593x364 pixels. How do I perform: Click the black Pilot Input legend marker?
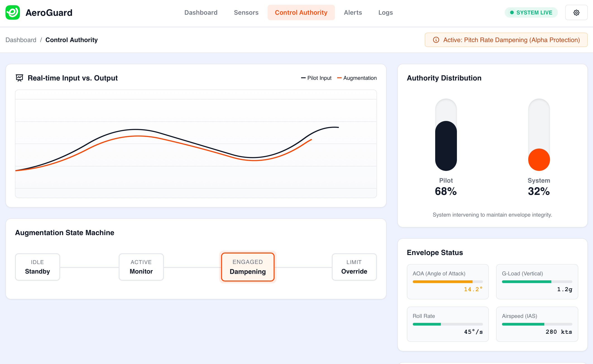[303, 78]
